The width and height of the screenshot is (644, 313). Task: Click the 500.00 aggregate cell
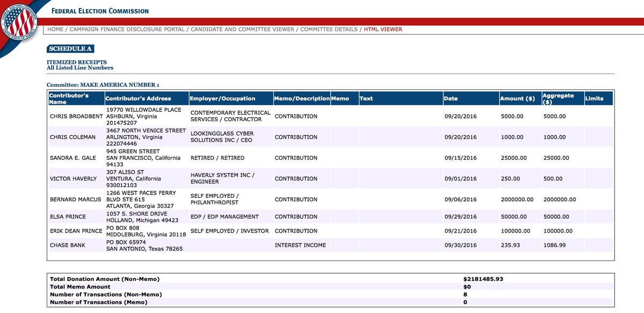(553, 178)
